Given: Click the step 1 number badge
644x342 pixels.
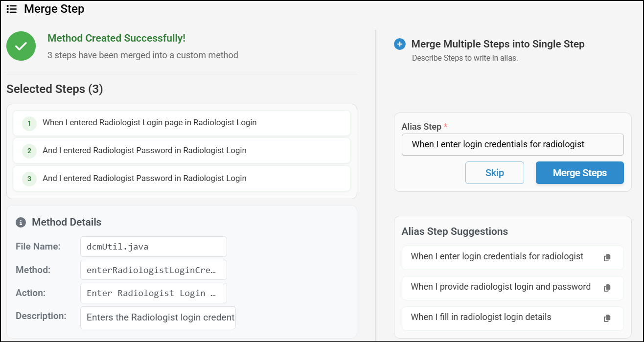Looking at the screenshot, I should (29, 123).
